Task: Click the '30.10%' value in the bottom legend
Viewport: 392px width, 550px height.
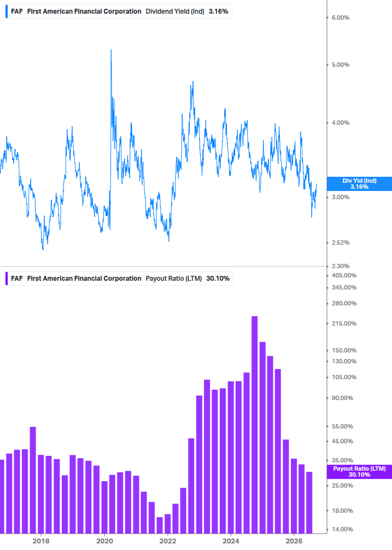Action: point(218,279)
